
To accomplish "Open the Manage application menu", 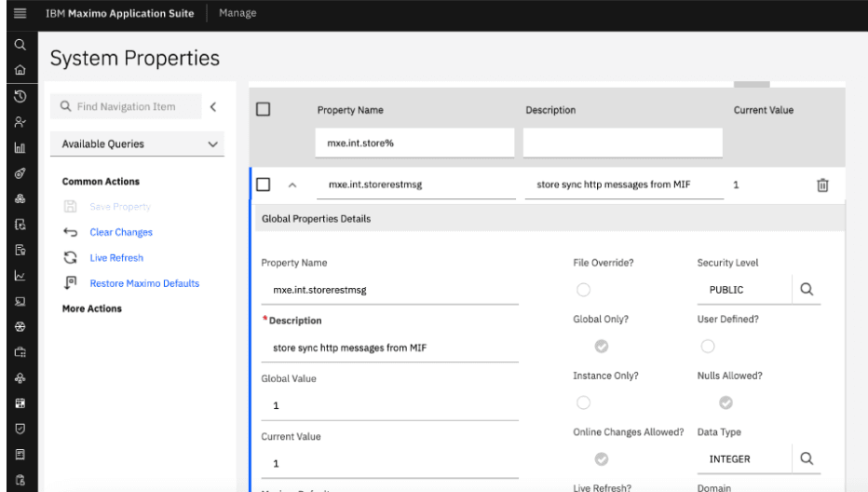I will coord(237,13).
